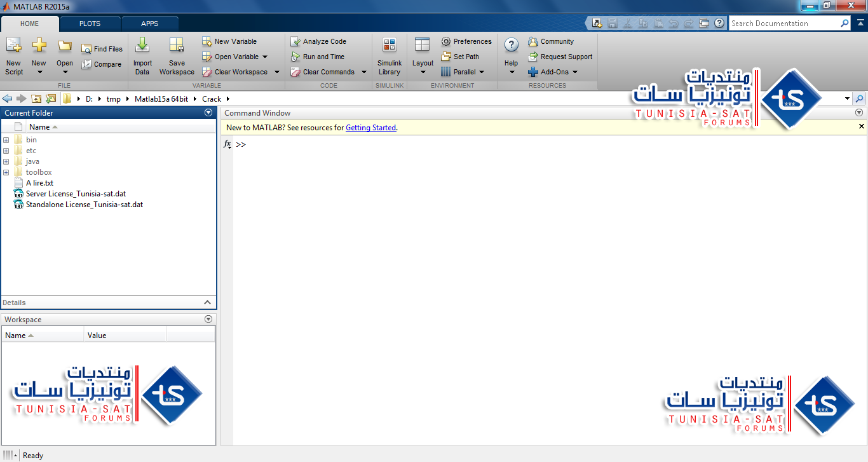Click Analyze Code
The height and width of the screenshot is (462, 868).
click(x=318, y=41)
